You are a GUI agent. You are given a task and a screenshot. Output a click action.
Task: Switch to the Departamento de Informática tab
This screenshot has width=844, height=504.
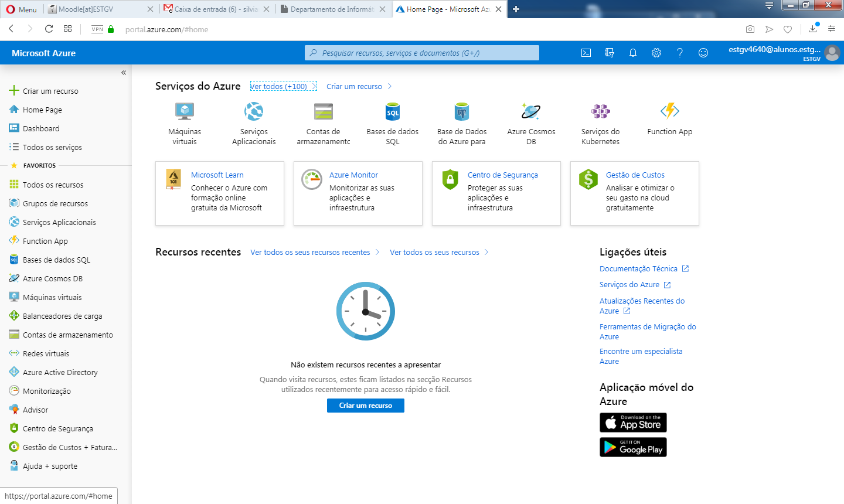point(333,9)
